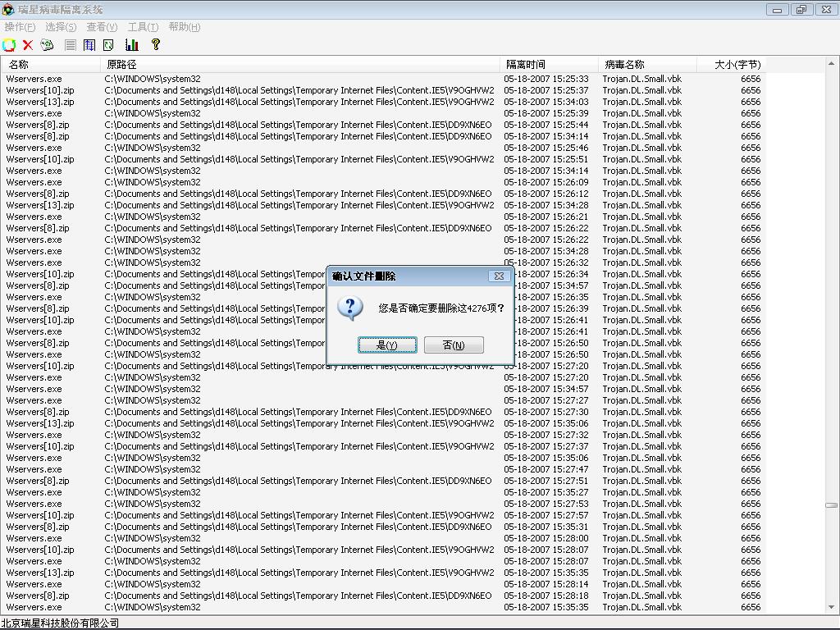
Task: Click the green refresh toolbar icon
Action: (109, 45)
